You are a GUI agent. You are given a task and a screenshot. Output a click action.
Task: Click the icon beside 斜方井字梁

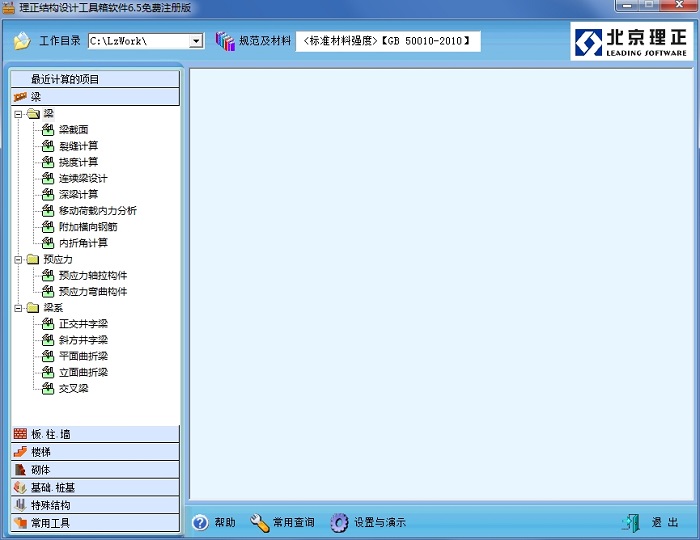tap(48, 340)
